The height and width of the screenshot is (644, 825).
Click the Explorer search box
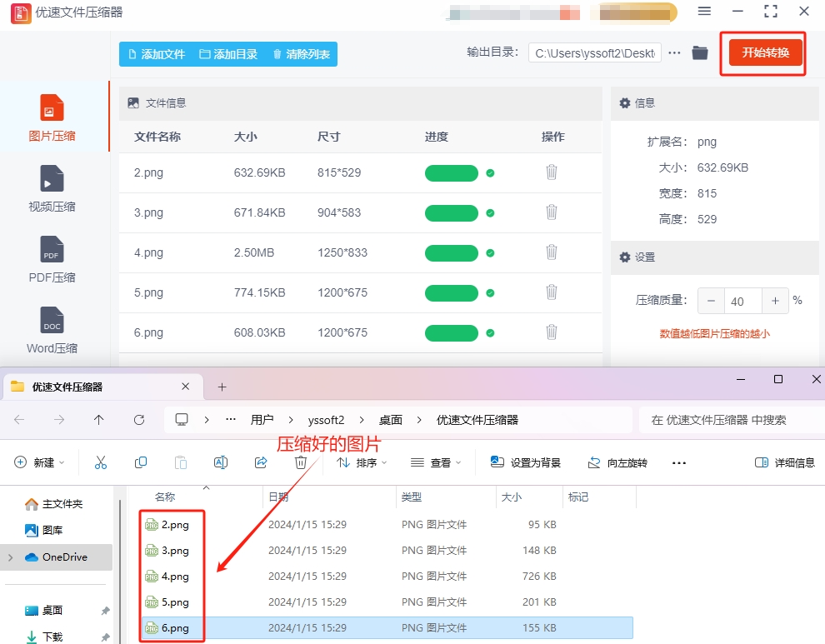tap(732, 420)
